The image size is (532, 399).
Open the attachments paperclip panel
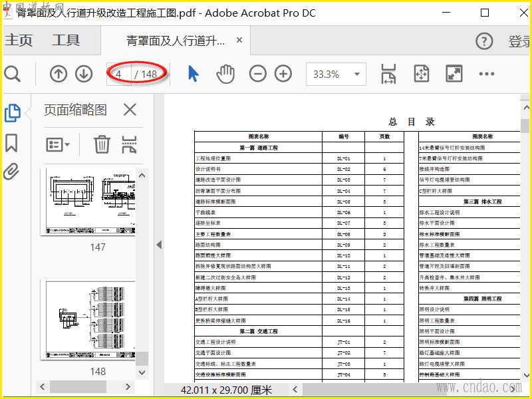(x=11, y=172)
